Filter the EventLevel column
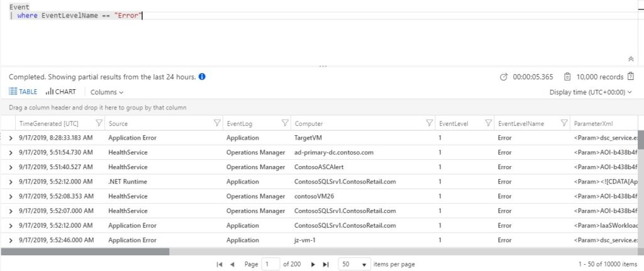644x271 pixels. click(x=488, y=123)
